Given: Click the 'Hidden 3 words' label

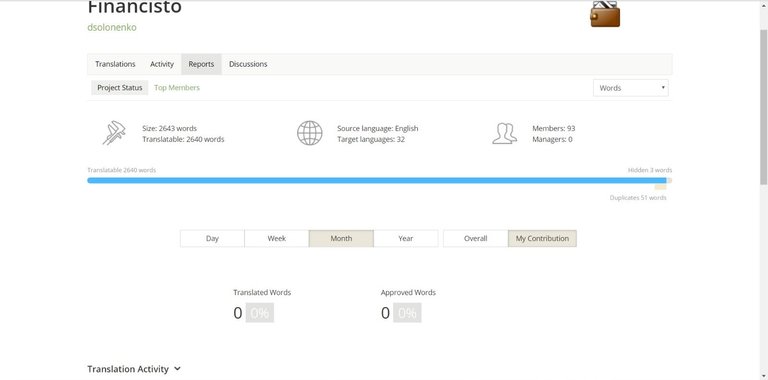Looking at the screenshot, I should (650, 170).
